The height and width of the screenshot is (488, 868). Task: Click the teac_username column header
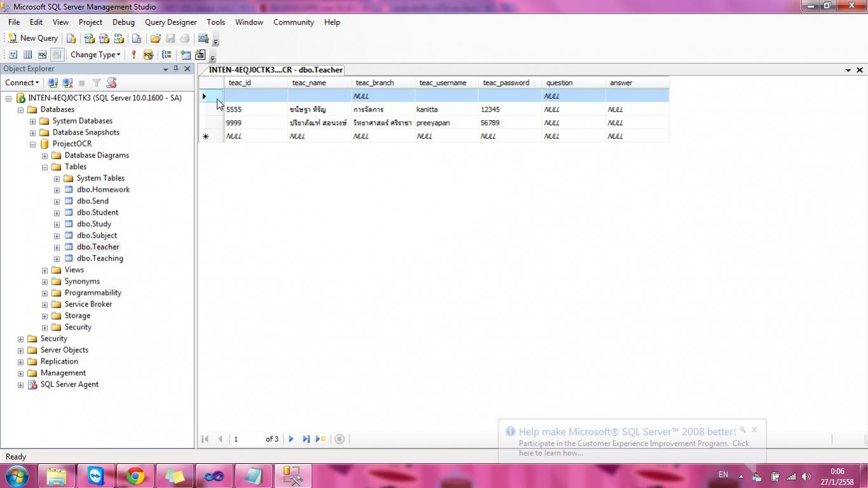pos(447,83)
